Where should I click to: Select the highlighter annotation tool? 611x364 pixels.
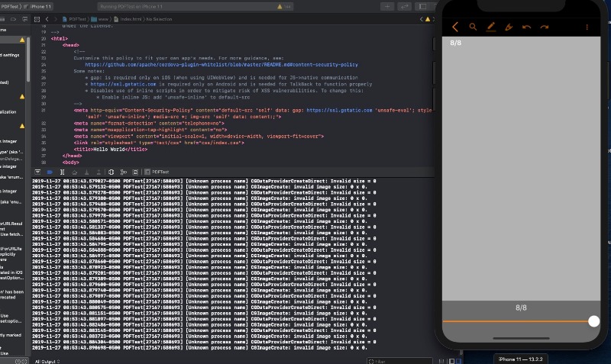pos(509,27)
